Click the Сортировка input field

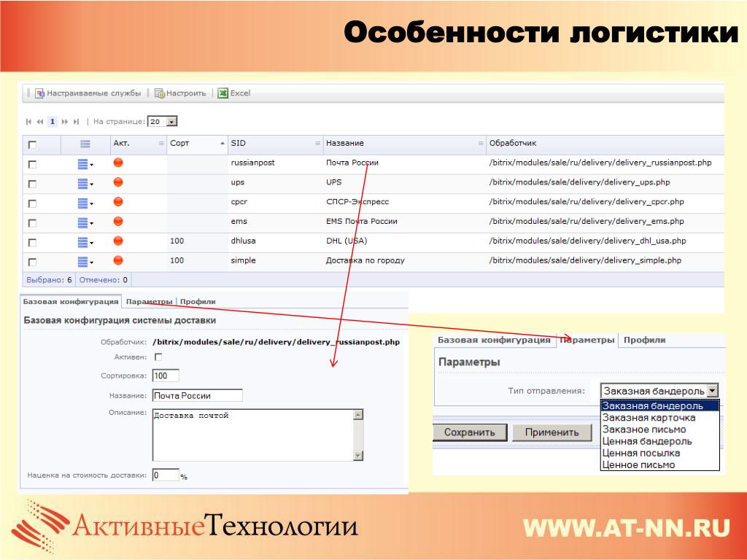point(166,376)
